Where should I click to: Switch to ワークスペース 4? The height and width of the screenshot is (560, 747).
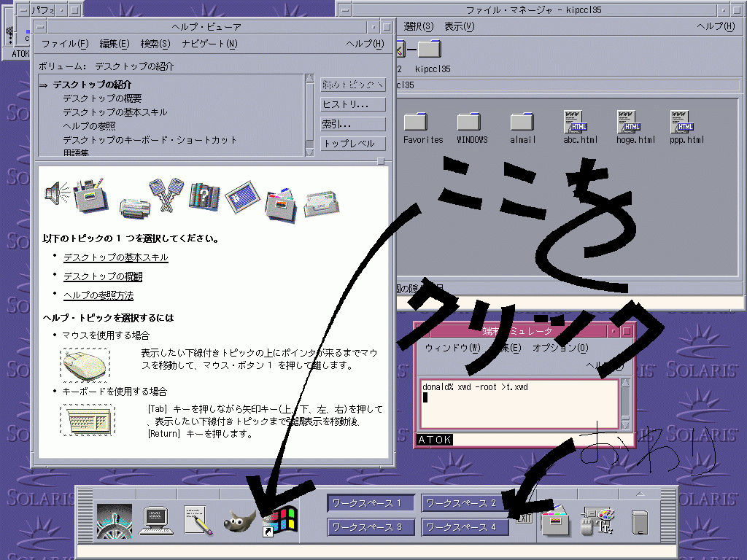point(465,527)
